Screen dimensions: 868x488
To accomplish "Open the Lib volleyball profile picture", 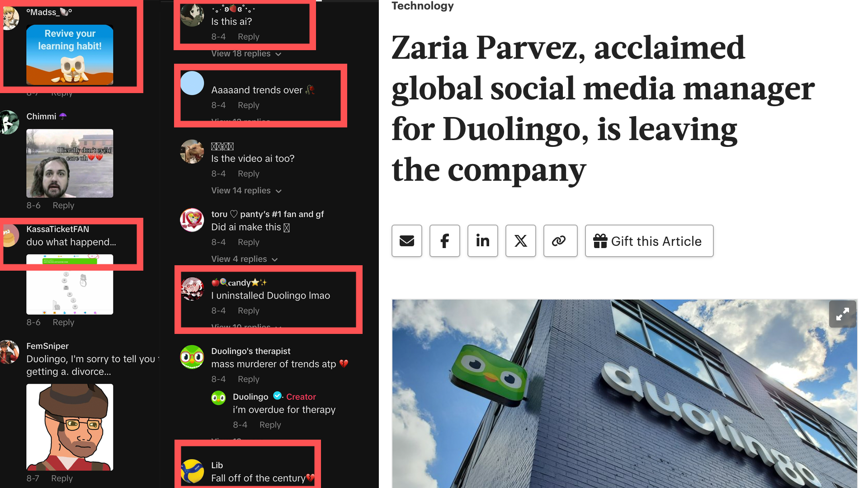I will pyautogui.click(x=192, y=471).
